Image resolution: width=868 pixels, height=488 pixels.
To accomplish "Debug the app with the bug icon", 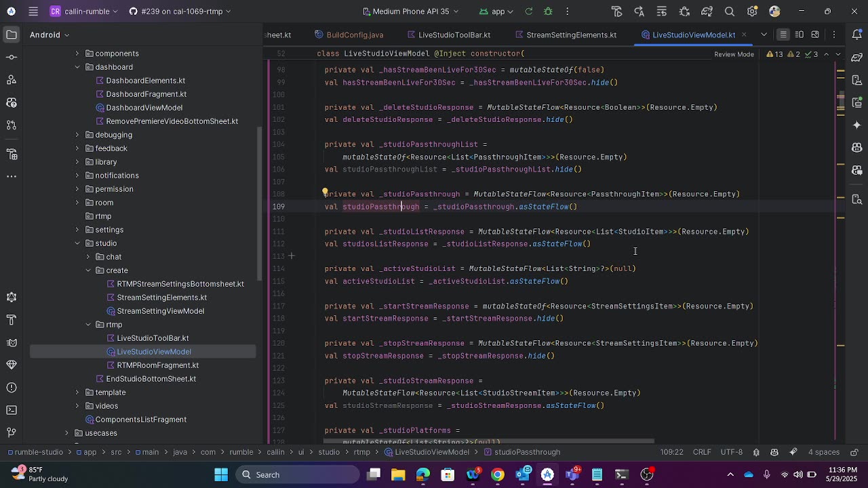I will 548,12.
